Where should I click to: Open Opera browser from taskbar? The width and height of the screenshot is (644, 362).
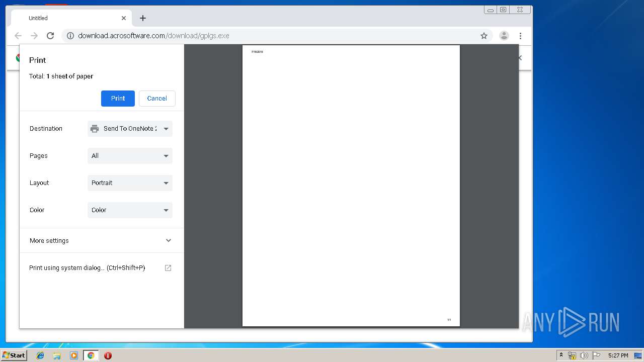coord(108,355)
